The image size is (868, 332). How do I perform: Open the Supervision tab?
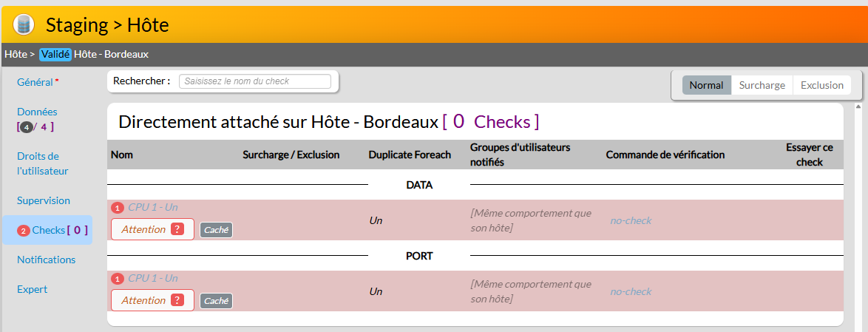coord(44,200)
